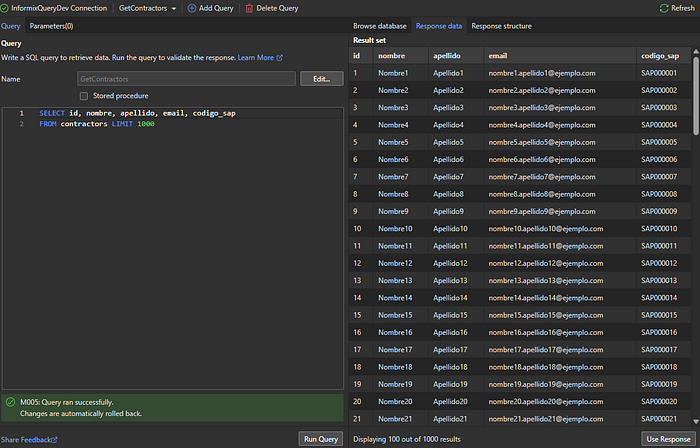The image size is (700, 448).
Task: Select the Response data tab
Action: tap(438, 26)
